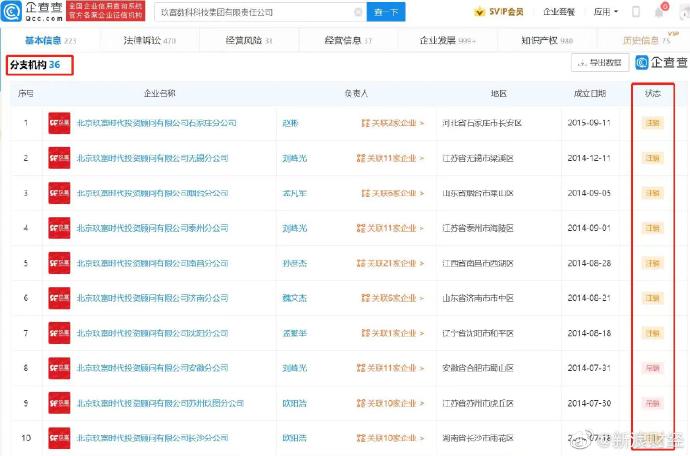Click the logo of 苏州校园分公司 row
The image size is (690, 456).
(x=59, y=403)
